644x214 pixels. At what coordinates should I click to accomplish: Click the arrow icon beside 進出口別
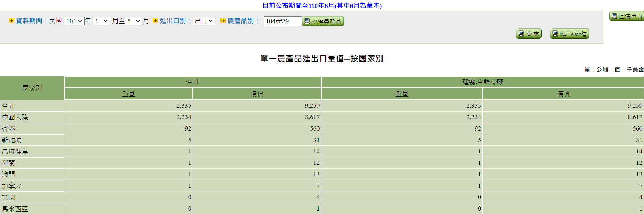(155, 21)
